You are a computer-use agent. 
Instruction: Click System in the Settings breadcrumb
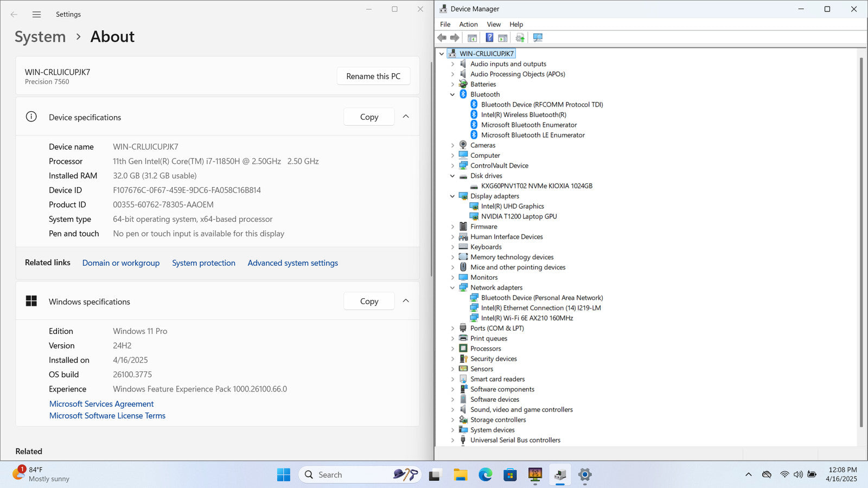coord(40,37)
